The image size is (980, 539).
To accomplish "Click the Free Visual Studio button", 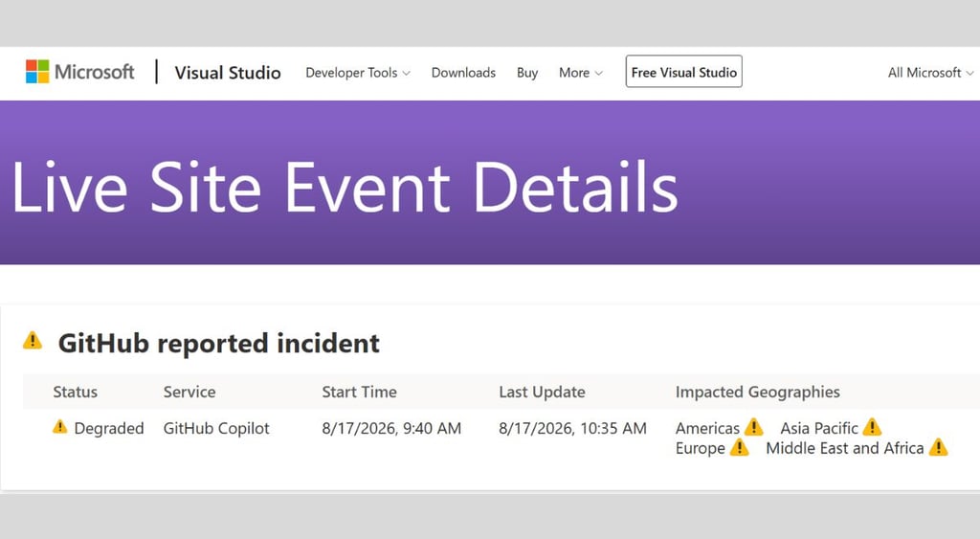I will pos(683,72).
